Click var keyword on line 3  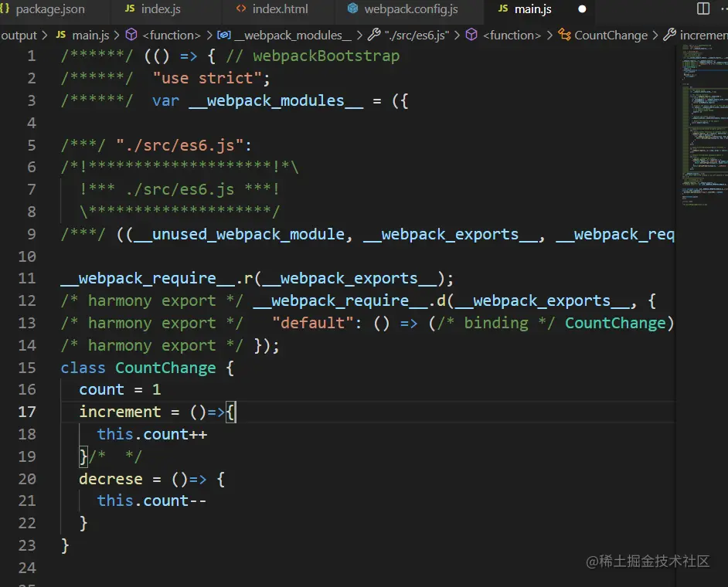(x=165, y=100)
